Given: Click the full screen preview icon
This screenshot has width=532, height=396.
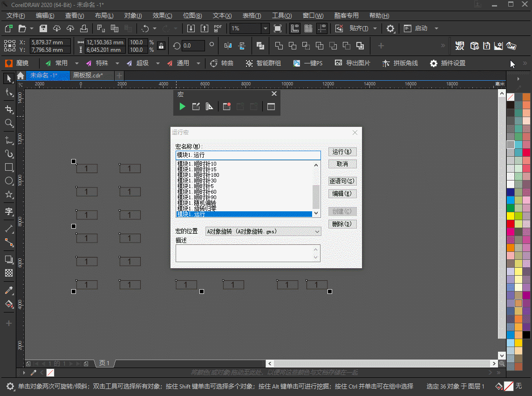Looking at the screenshot, I should [278, 28].
